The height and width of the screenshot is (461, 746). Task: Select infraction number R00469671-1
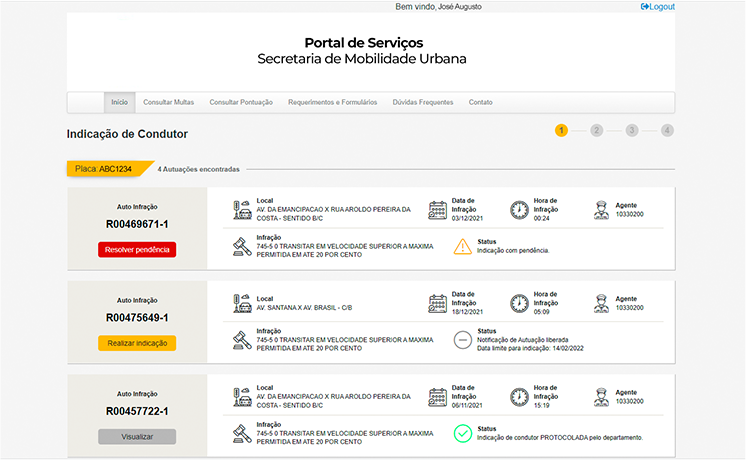pos(137,224)
